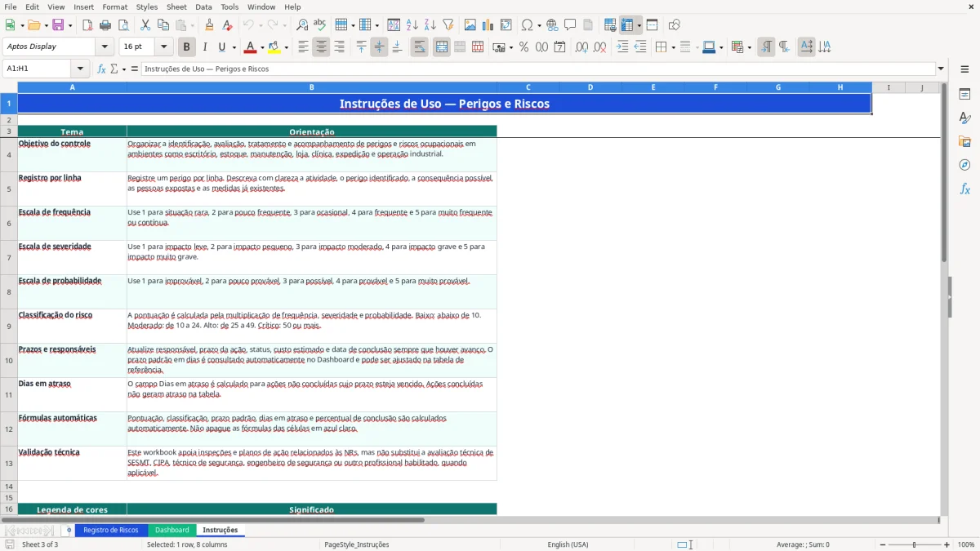Viewport: 980px width, 551px height.
Task: Open the Format menu
Action: pyautogui.click(x=114, y=7)
